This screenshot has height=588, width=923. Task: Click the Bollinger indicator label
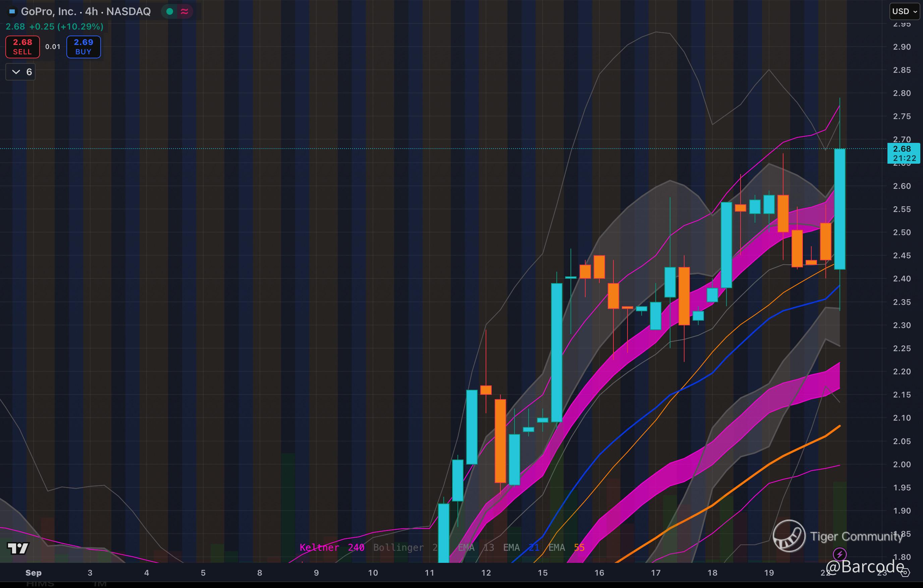[399, 547]
